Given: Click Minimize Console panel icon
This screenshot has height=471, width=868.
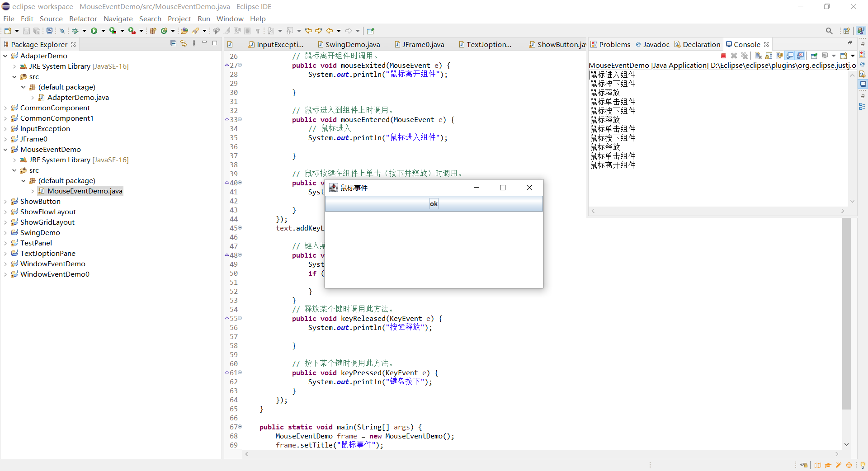Looking at the screenshot, I should coord(849,43).
